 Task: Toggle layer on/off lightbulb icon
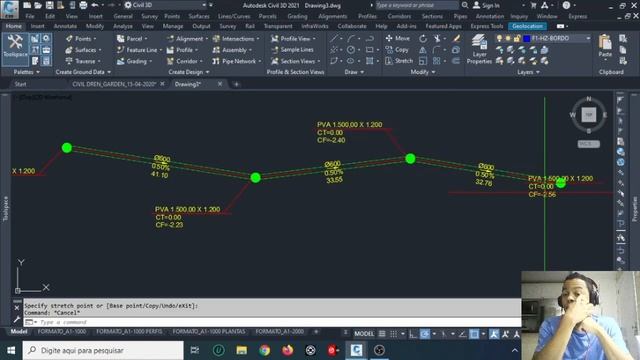pyautogui.click(x=499, y=38)
